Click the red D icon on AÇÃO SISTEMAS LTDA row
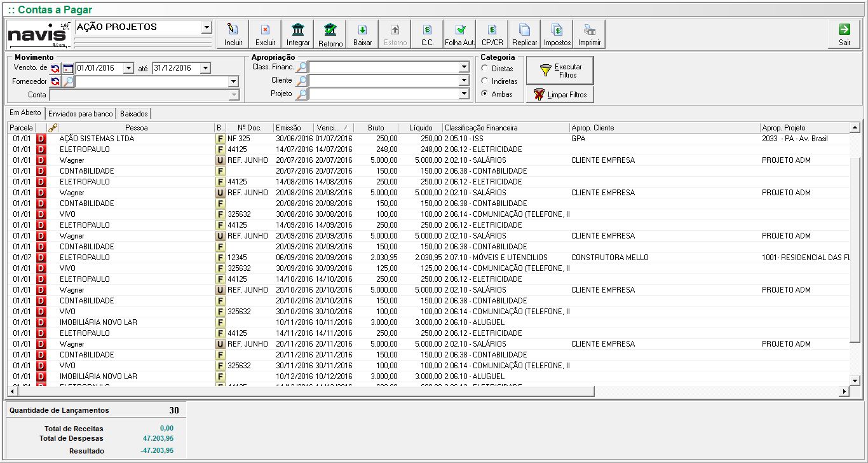 (x=41, y=139)
